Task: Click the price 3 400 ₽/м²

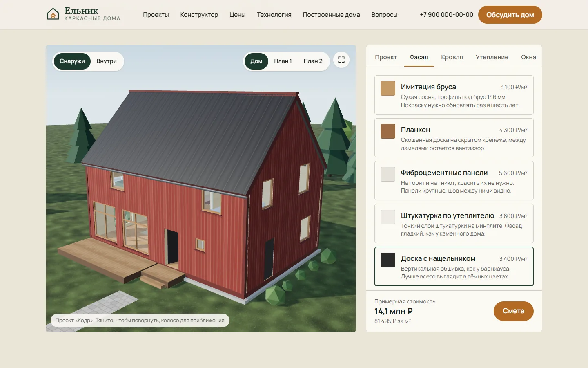Action: 513,259
